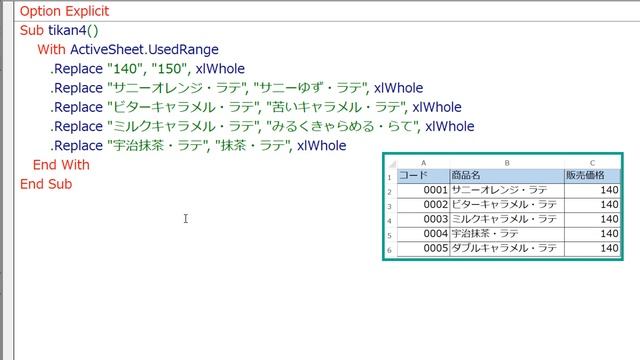This screenshot has width=640, height=360.
Task: Click the 'Option Explicit' statement line
Action: tap(64, 11)
